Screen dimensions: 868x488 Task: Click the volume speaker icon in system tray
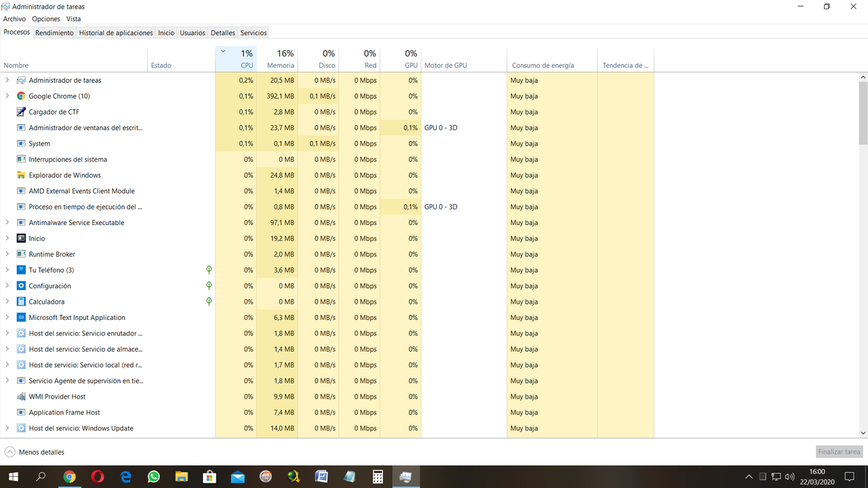789,477
